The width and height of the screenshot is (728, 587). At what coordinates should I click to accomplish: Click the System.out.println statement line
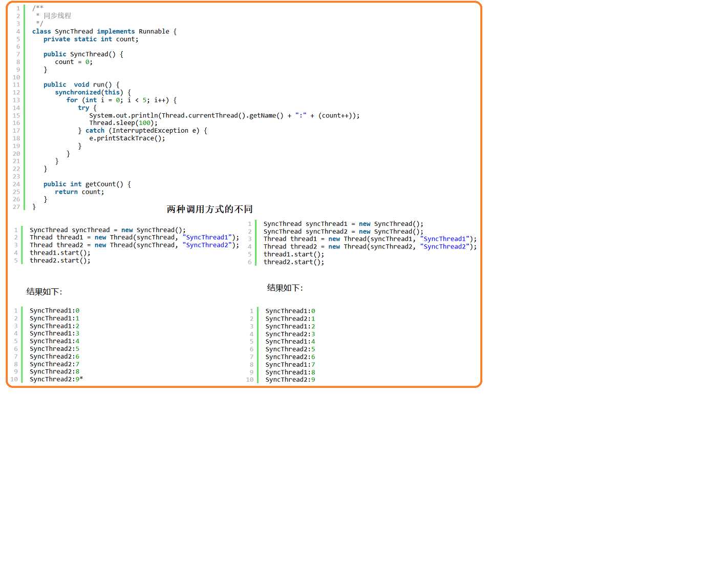224,115
